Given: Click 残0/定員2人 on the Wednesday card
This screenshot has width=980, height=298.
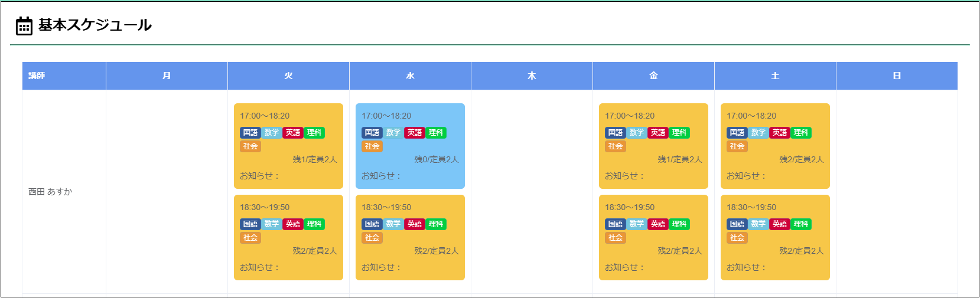Looking at the screenshot, I should (436, 159).
